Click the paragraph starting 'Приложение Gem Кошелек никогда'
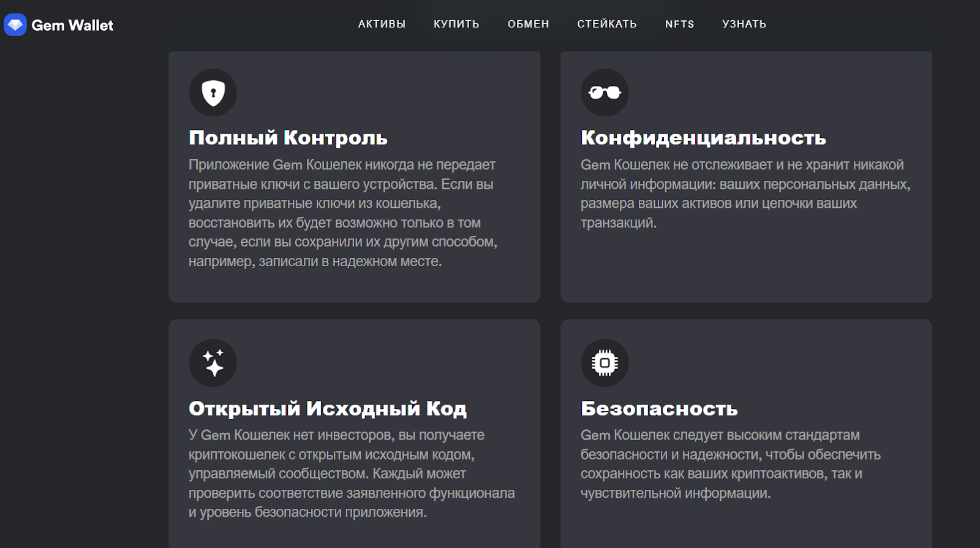980x548 pixels. [x=343, y=213]
